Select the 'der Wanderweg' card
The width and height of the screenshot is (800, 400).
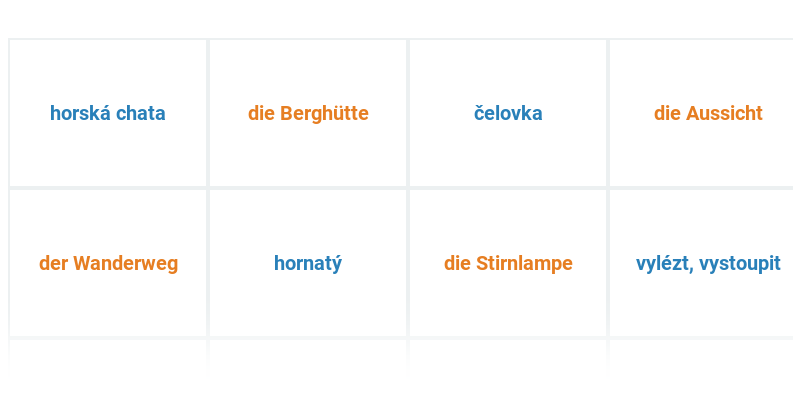click(x=108, y=263)
